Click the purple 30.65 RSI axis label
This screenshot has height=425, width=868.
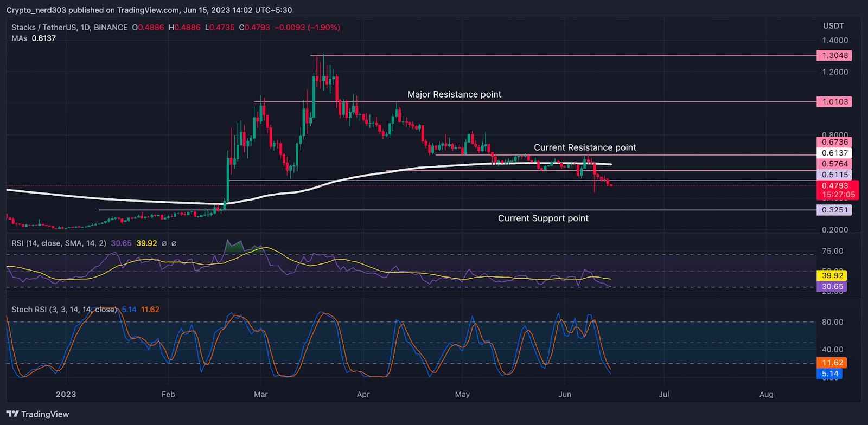pyautogui.click(x=832, y=286)
